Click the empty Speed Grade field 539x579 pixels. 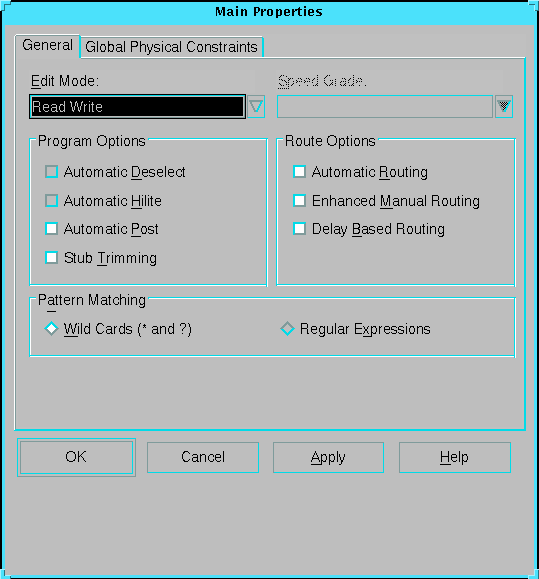(x=385, y=107)
